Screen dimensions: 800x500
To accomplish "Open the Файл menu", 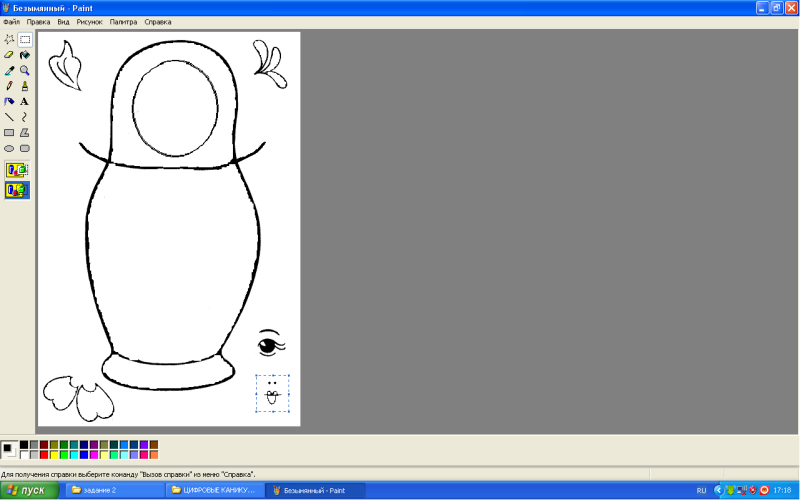I will (11, 21).
